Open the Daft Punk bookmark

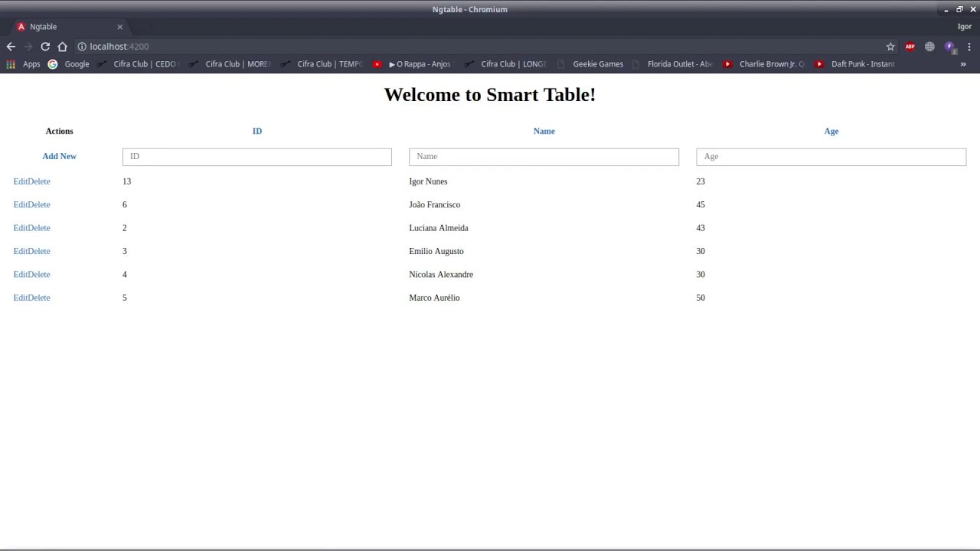pos(855,64)
